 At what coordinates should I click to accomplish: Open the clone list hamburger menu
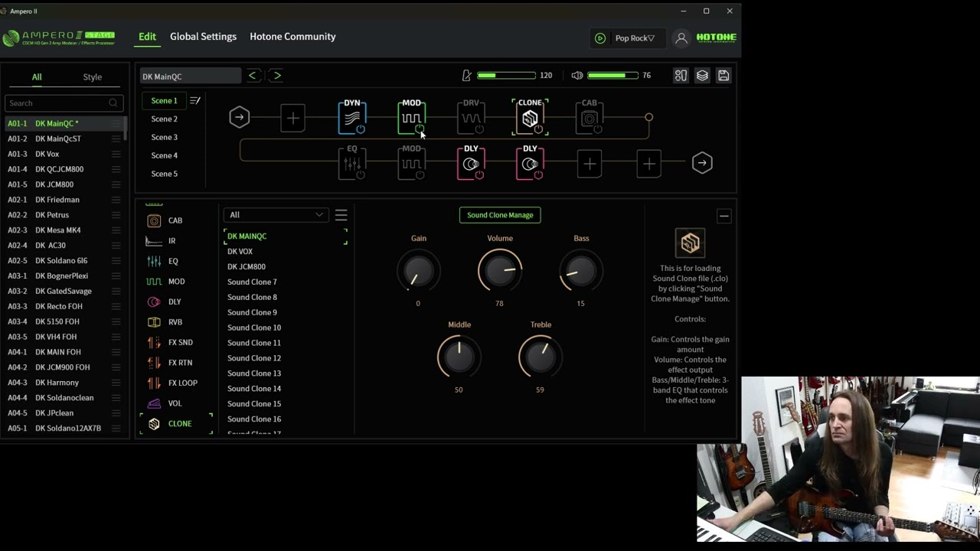tap(341, 215)
